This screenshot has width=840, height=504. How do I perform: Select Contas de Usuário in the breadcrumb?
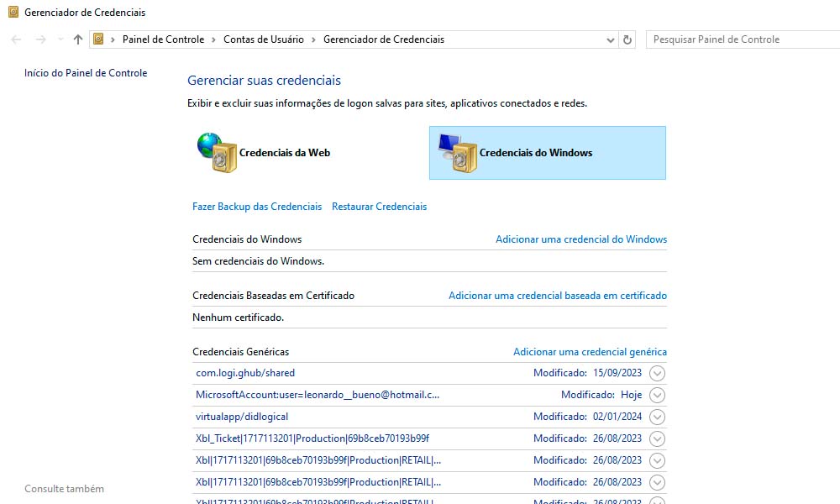[262, 39]
